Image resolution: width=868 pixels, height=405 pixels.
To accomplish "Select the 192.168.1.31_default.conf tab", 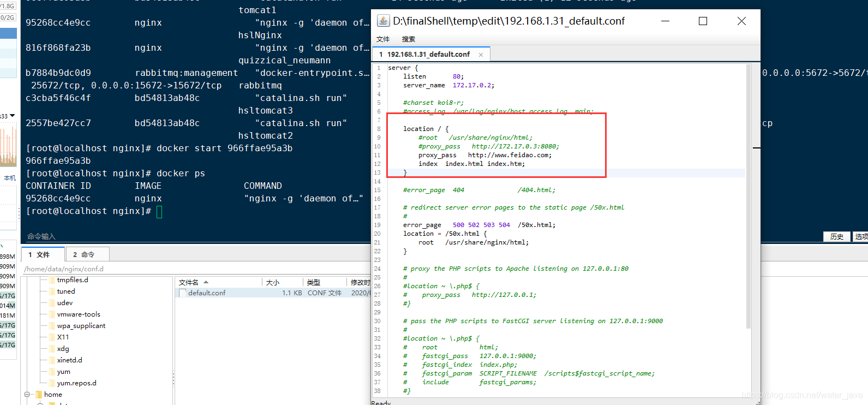I will click(431, 55).
